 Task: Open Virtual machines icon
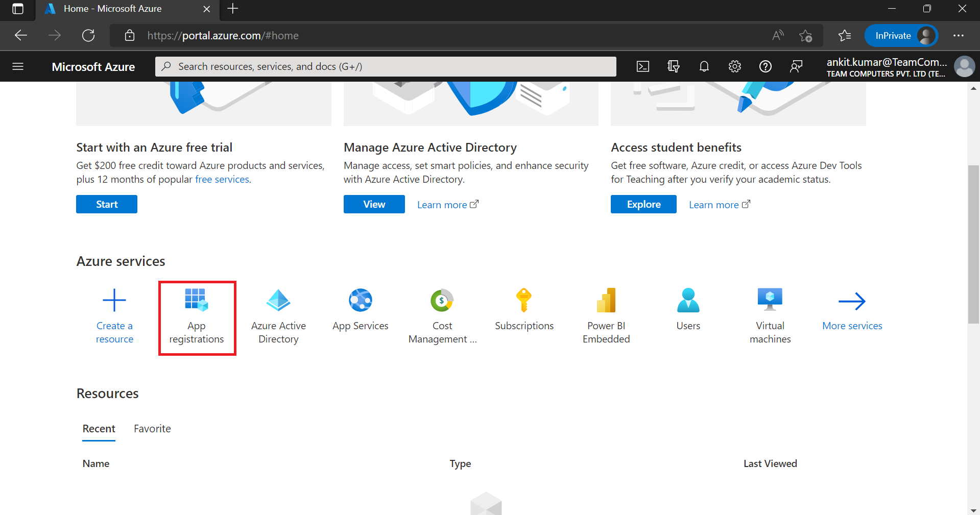(x=770, y=300)
